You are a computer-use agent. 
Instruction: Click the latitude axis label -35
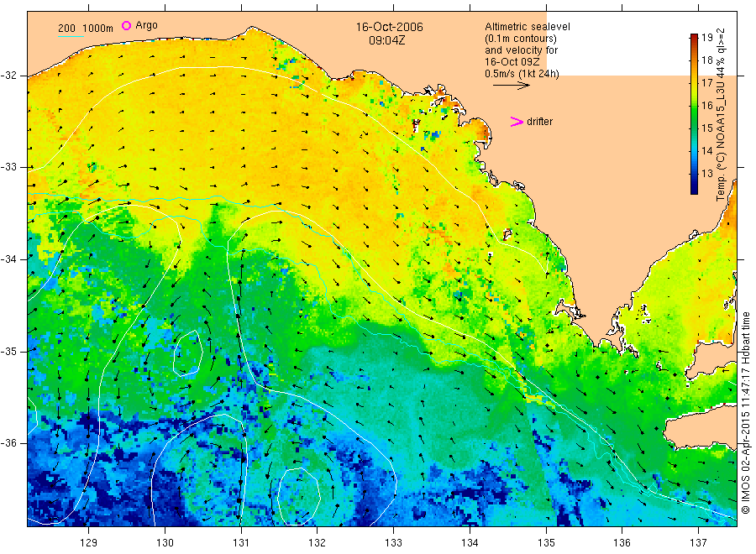pos(8,351)
